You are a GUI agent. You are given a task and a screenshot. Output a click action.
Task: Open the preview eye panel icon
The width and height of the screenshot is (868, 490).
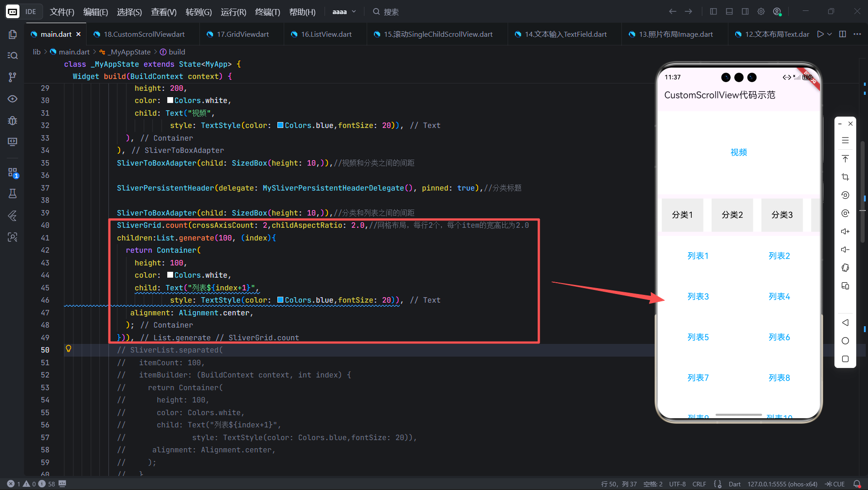tap(13, 99)
